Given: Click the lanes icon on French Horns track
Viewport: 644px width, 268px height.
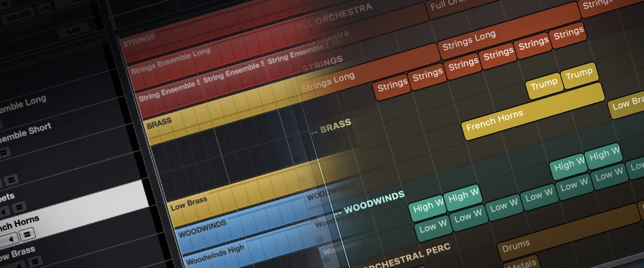Looking at the screenshot, I should point(27,234).
